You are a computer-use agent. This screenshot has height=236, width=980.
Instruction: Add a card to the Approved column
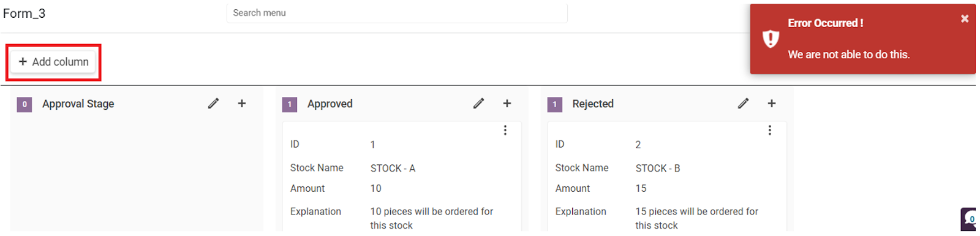point(507,104)
